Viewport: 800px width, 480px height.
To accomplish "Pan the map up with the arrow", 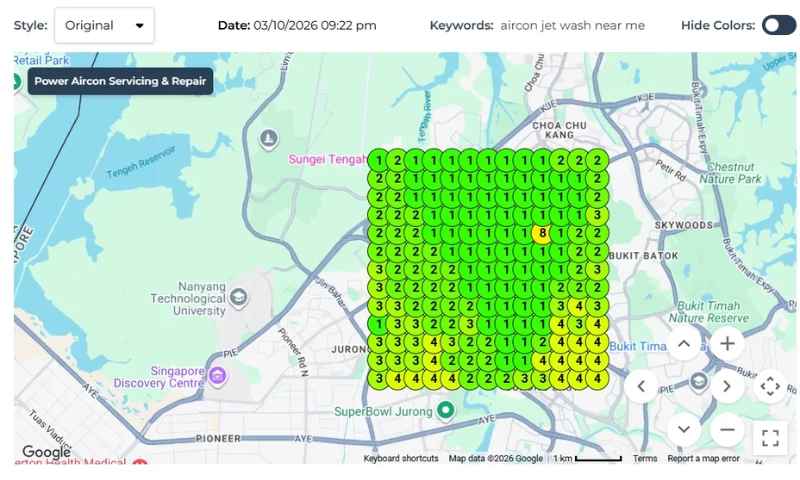I will tap(684, 344).
